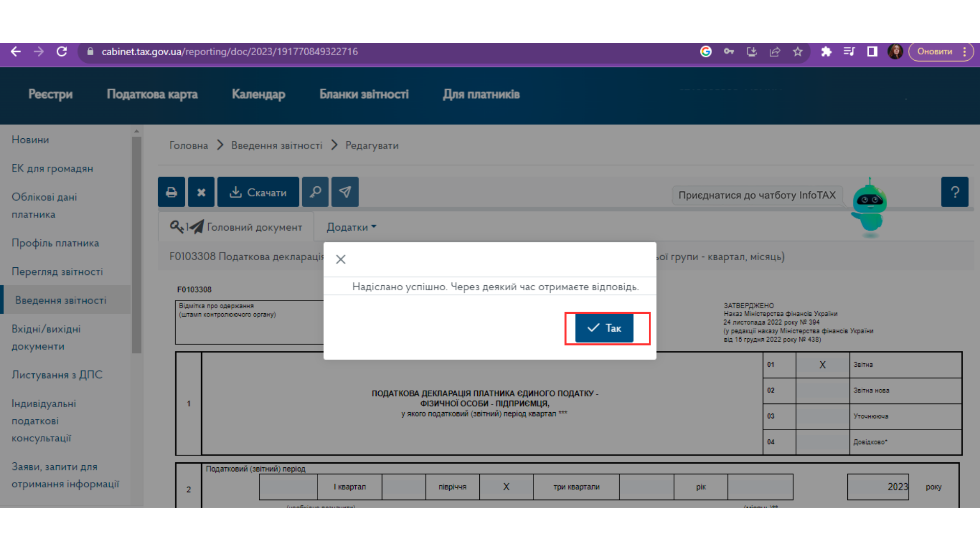Viewport: 980px width, 551px height.
Task: Click the X cancel toolbar button
Action: coord(201,192)
